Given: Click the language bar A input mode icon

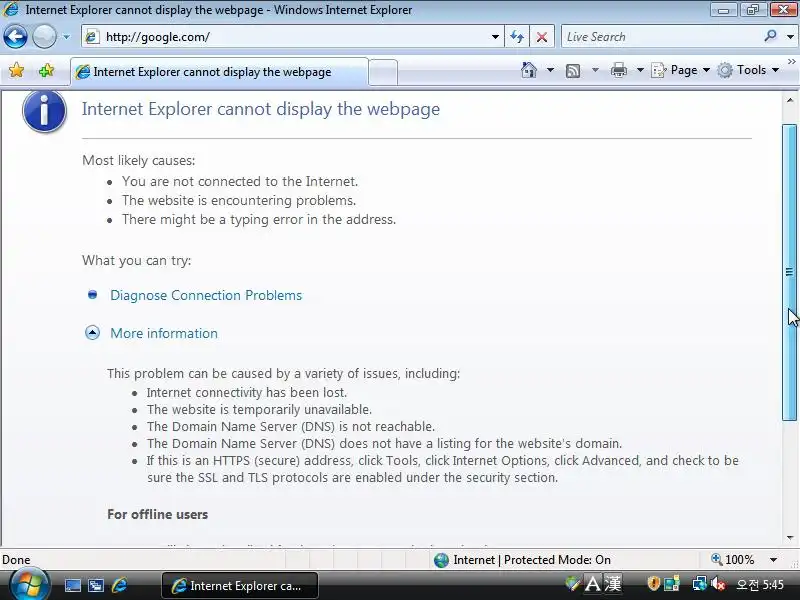Looking at the screenshot, I should coord(592,583).
